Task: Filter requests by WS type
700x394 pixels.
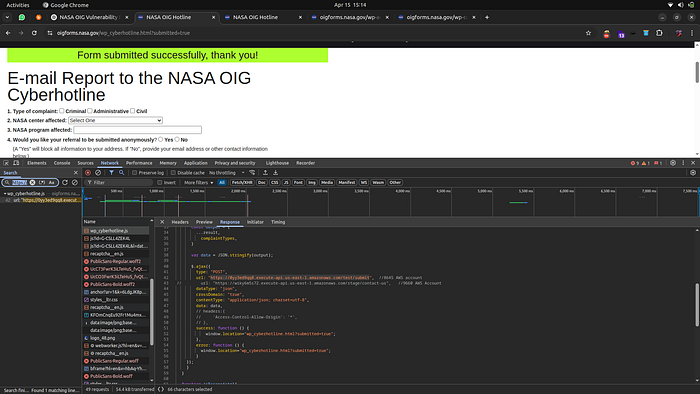Action: coord(364,182)
